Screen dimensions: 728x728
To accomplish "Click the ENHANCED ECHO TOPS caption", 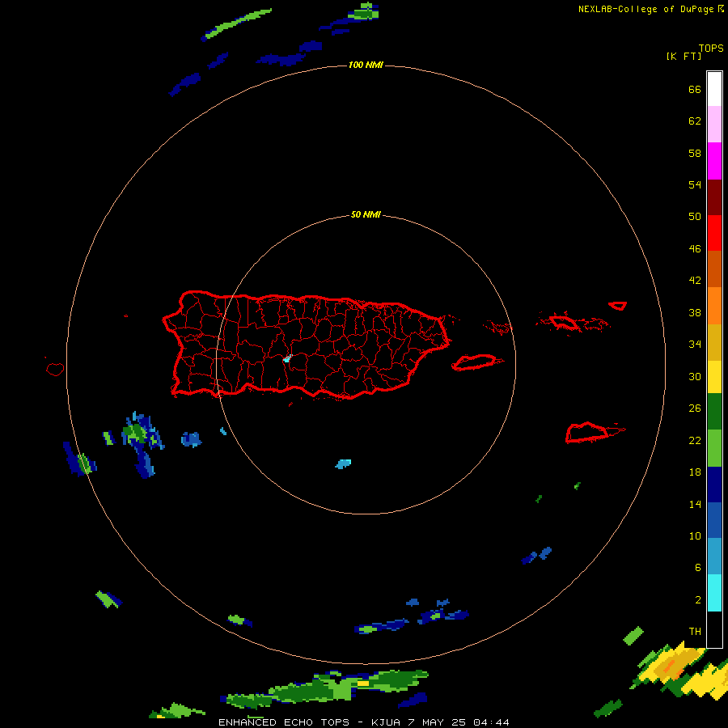I will tap(284, 722).
